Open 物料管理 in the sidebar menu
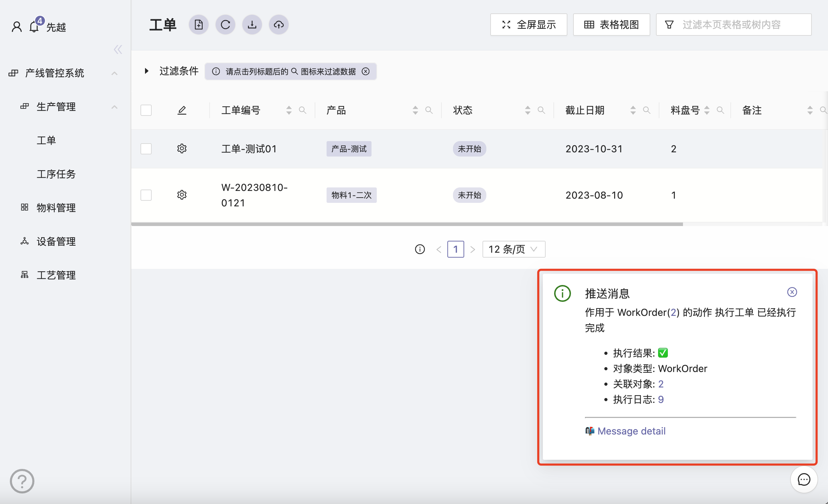828x504 pixels. [x=56, y=208]
